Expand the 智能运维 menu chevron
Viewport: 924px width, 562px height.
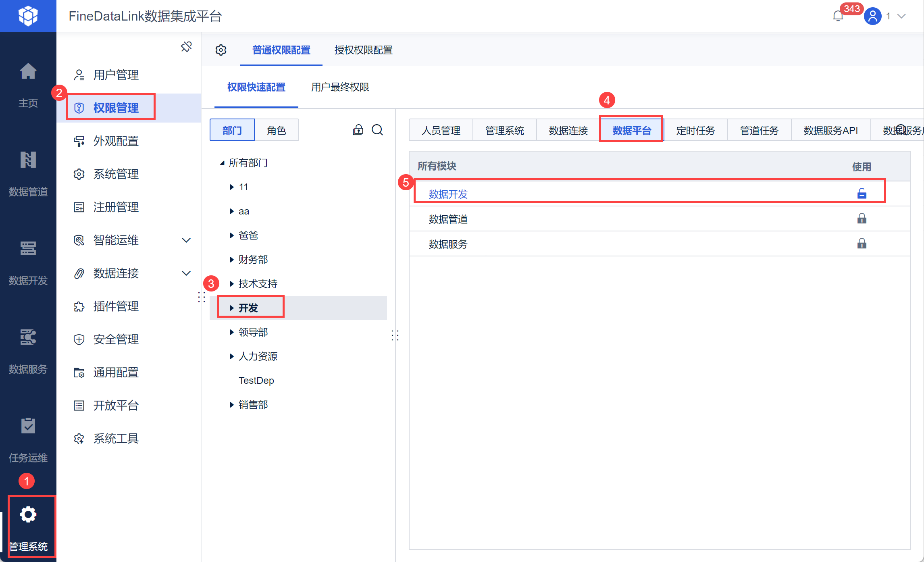pyautogui.click(x=186, y=240)
